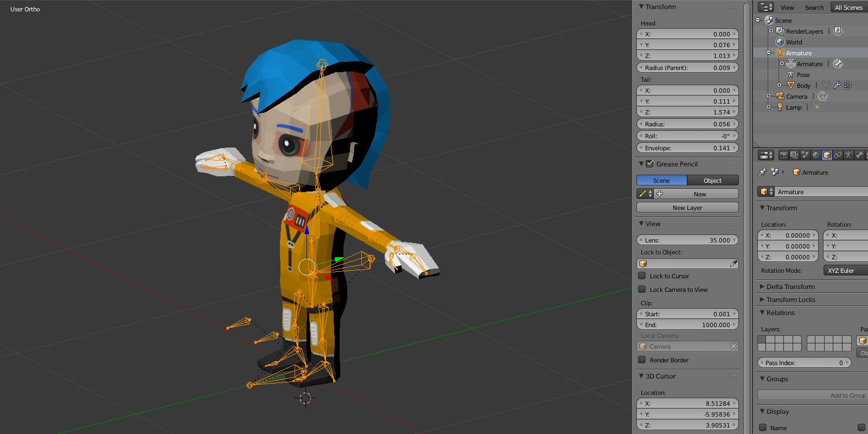Screen dimensions: 868x434
Task: Click the Clip Start 0.001 field
Action: (687, 314)
